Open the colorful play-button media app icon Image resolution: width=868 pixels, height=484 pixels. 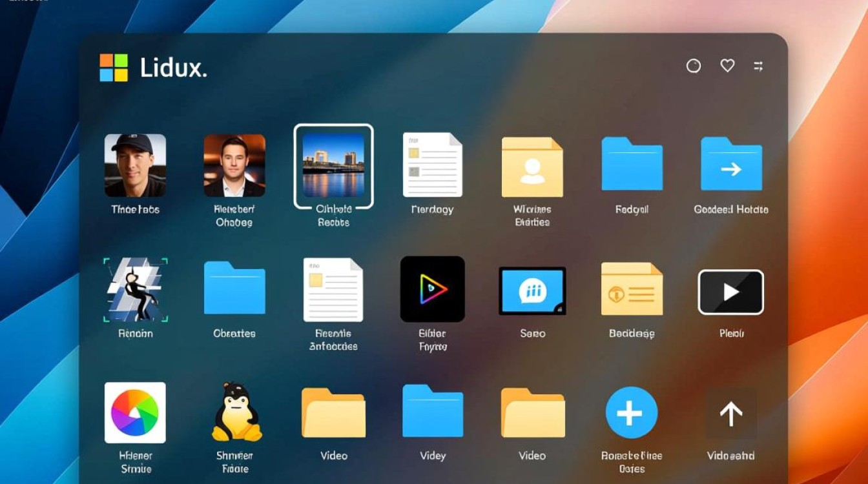click(433, 290)
